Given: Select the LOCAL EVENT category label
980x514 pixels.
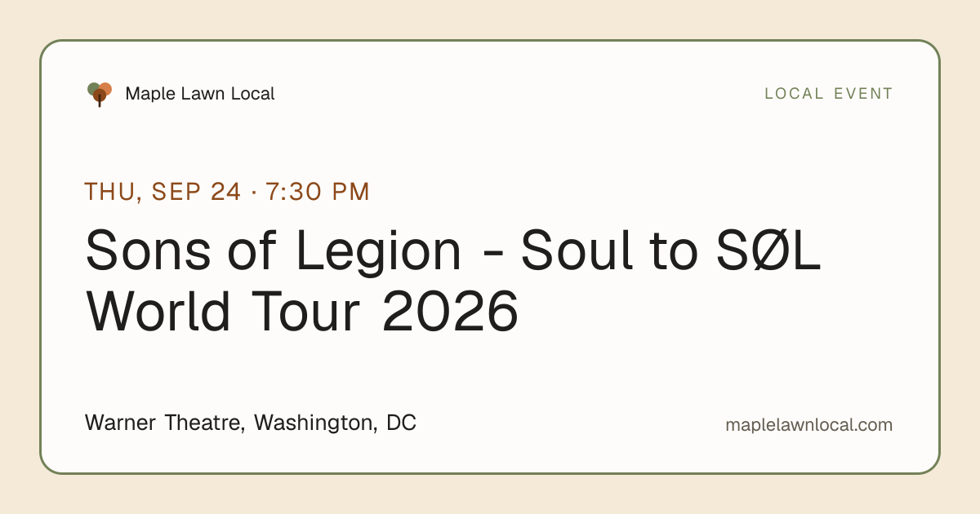Looking at the screenshot, I should (x=829, y=94).
